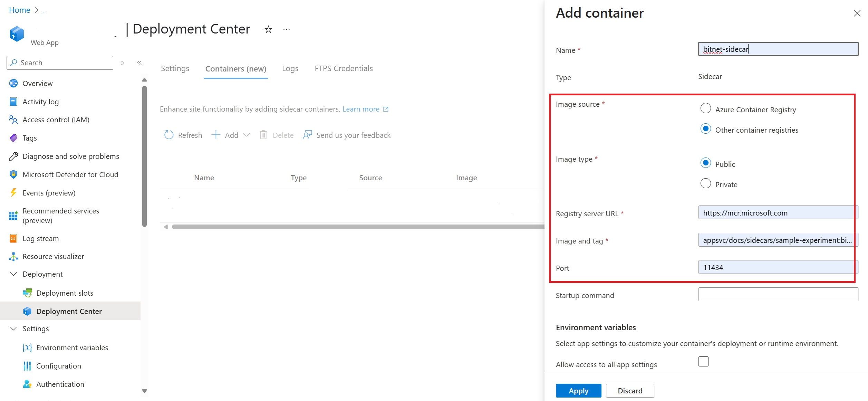868x401 pixels.
Task: Click the Refresh icon in the toolbar
Action: [169, 135]
